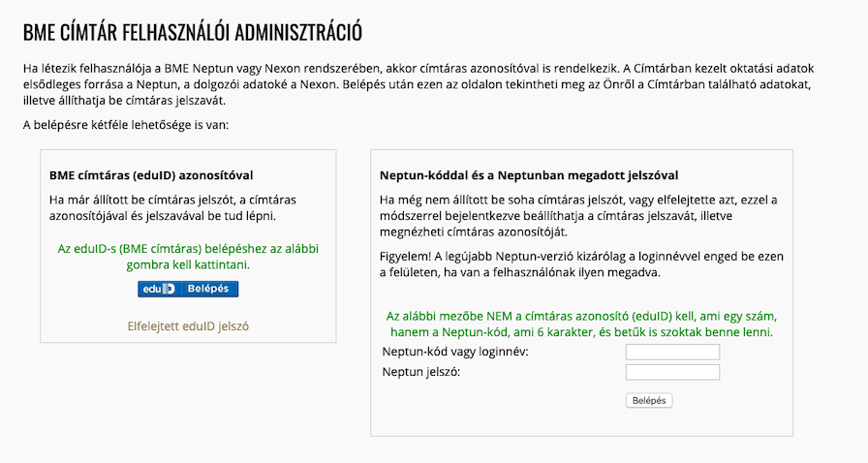
Task: Select the heading 'Neptun-kóddal és a Neptunban megadott jelszóval'
Action: point(529,175)
